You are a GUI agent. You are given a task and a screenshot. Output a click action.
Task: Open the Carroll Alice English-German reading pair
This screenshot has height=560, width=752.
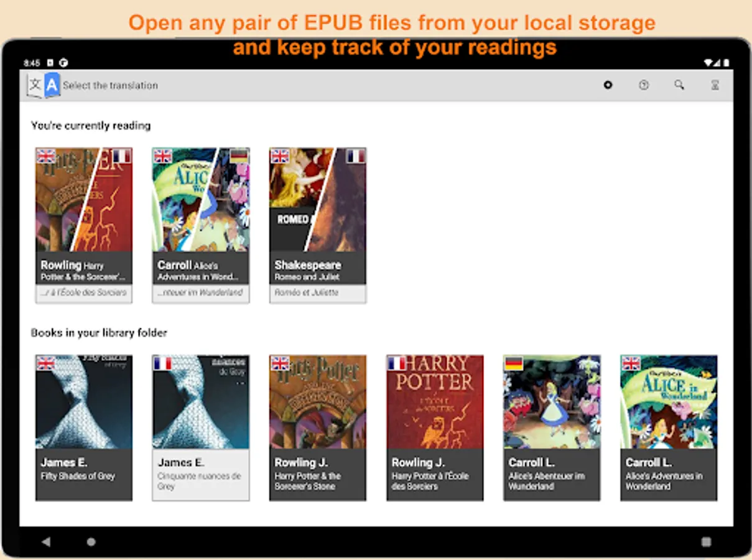[x=201, y=225]
